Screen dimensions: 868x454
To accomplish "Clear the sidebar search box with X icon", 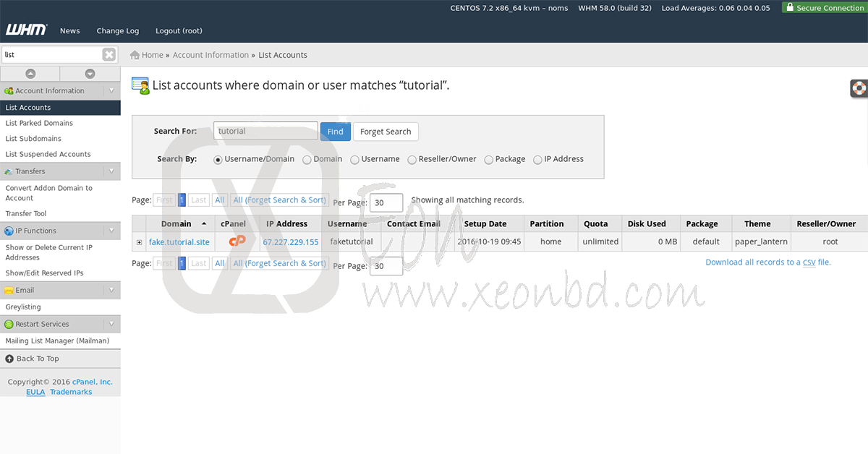I will 109,55.
